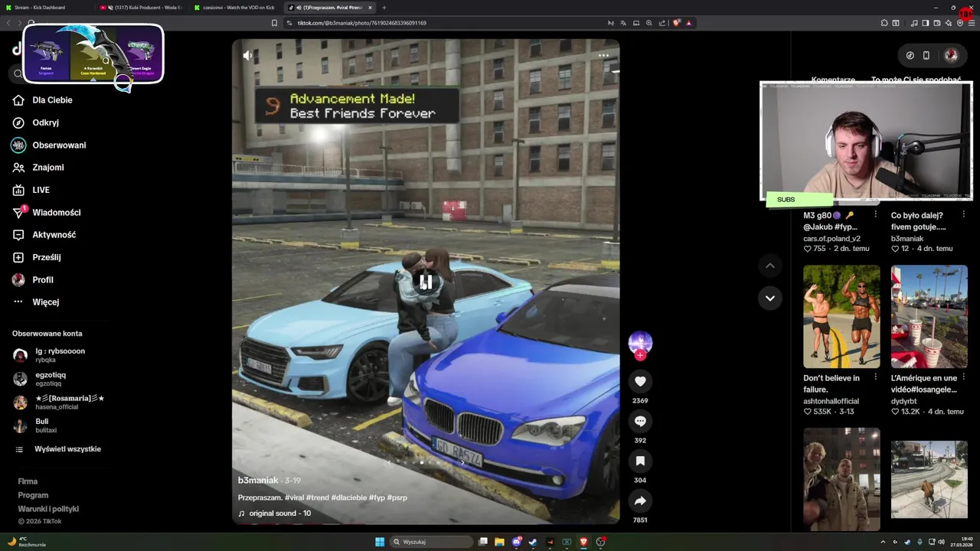The height and width of the screenshot is (551, 980).
Task: Open browser hamburger menu
Action: click(x=972, y=23)
